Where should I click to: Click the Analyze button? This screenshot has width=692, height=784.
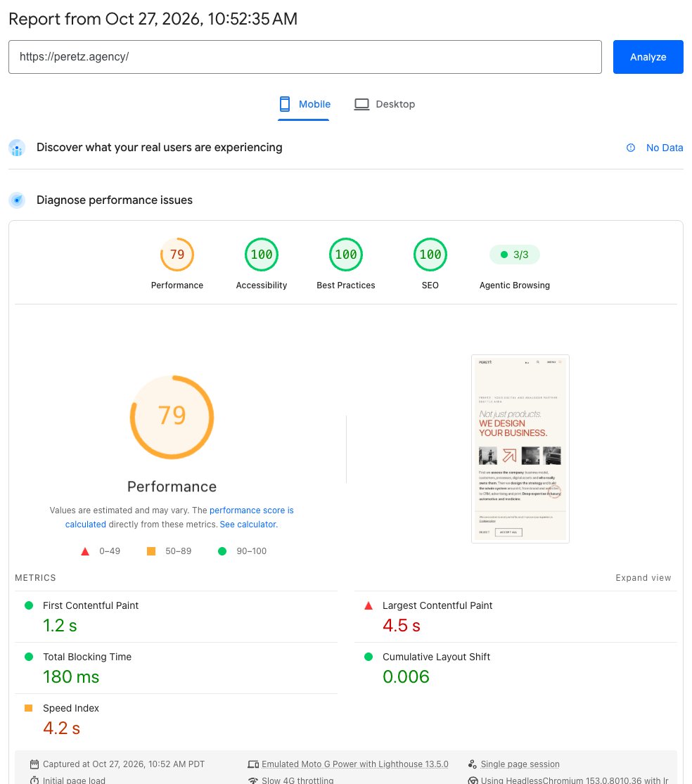point(648,57)
